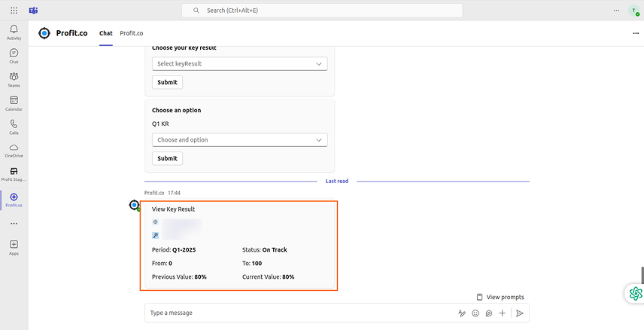Click the ChatGPT floating extension icon
This screenshot has height=330, width=644.
coord(636,293)
